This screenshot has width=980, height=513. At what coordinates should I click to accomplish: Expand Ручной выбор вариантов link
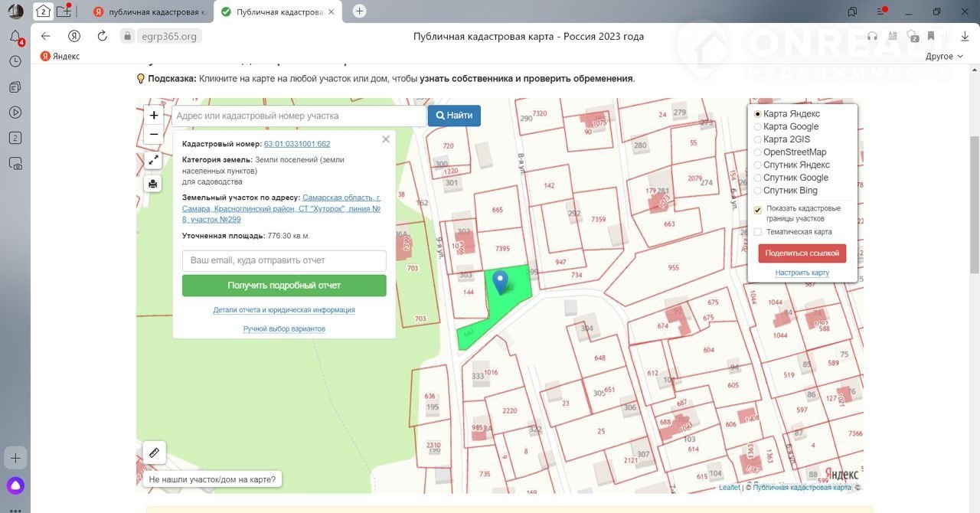(284, 328)
